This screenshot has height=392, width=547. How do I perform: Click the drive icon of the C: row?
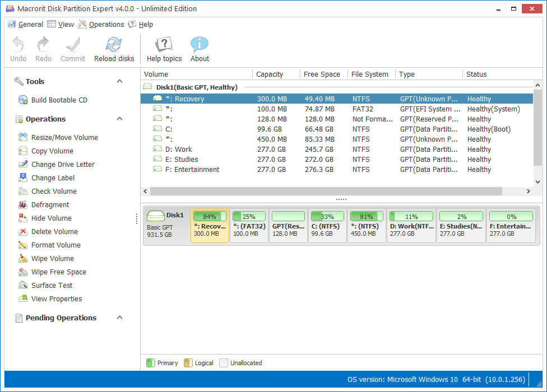pyautogui.click(x=157, y=129)
